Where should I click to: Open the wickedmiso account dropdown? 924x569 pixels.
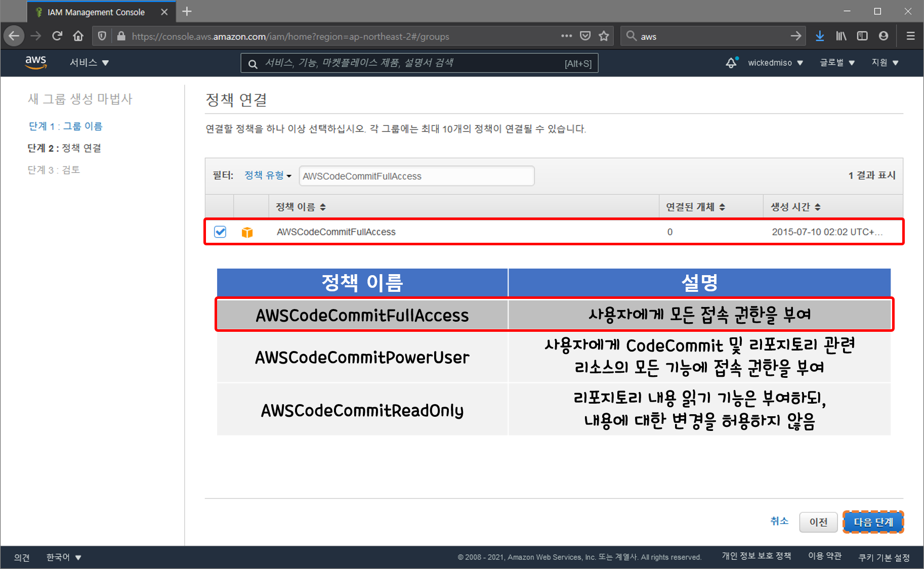click(x=775, y=63)
